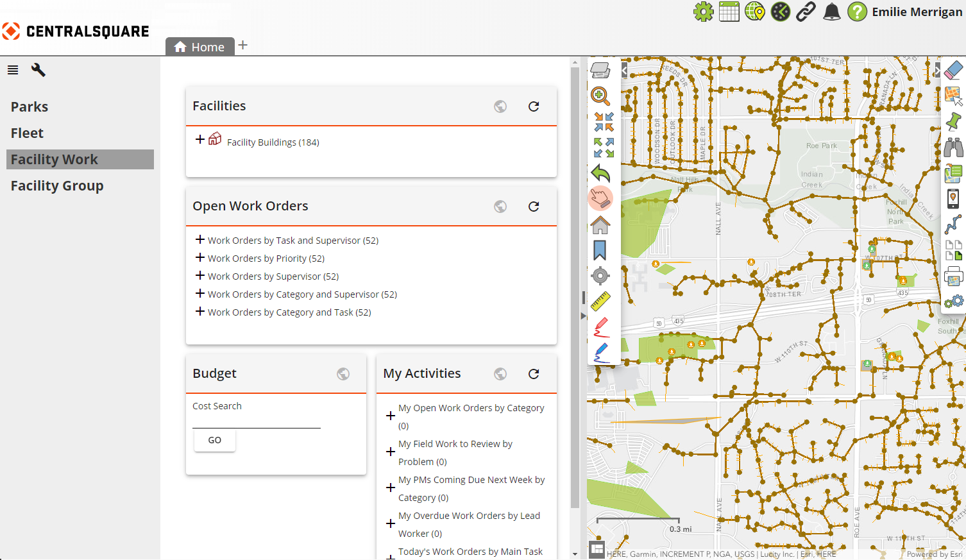This screenshot has width=966, height=560.
Task: Expand My Field Work to Review by Problem
Action: pyautogui.click(x=391, y=452)
